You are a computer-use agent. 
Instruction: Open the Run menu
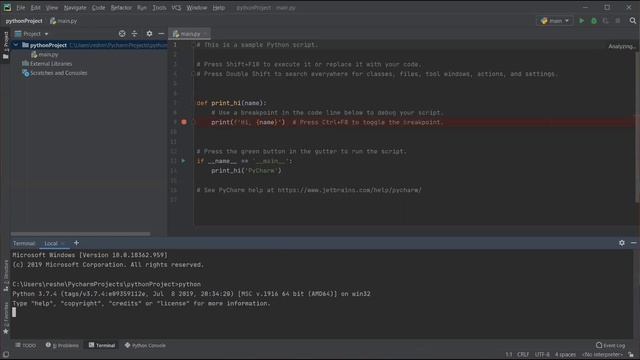coord(142,8)
